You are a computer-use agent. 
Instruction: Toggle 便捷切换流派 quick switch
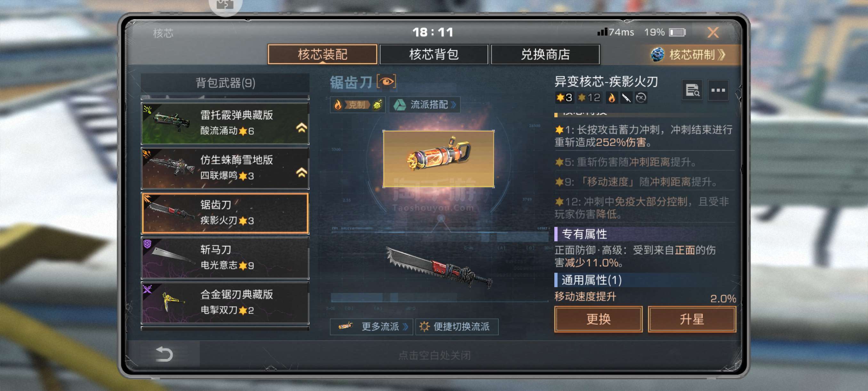coord(457,326)
